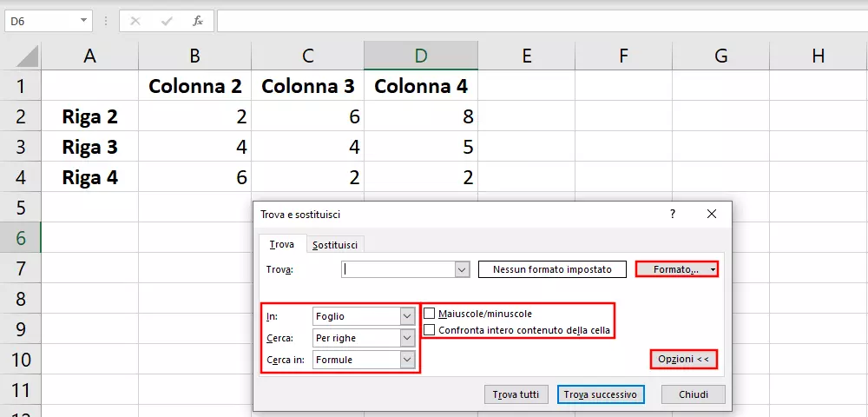Click cell D3 with value 5
The height and width of the screenshot is (417, 868).
tap(421, 147)
